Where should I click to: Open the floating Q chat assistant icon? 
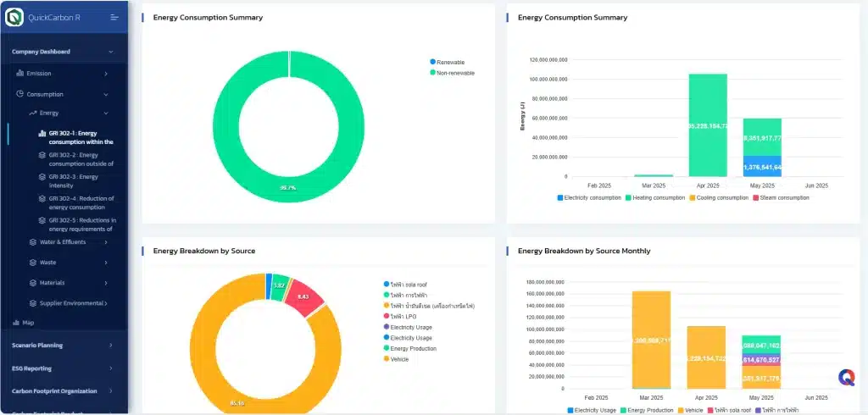coord(847,378)
